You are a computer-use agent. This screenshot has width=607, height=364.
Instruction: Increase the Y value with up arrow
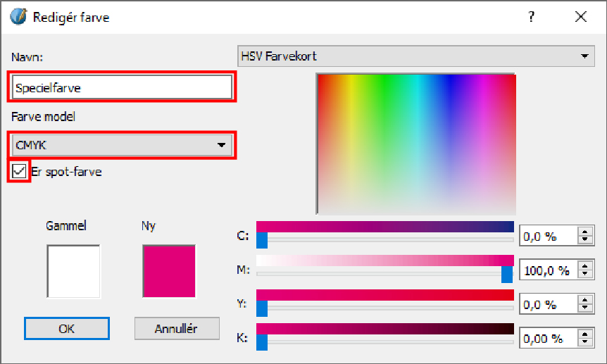pos(584,301)
